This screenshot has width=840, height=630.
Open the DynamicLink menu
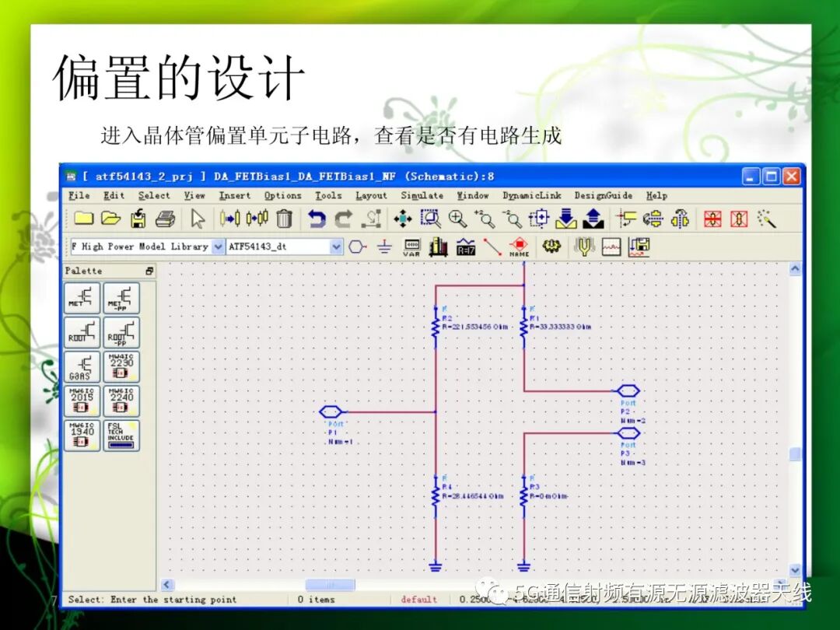tap(532, 195)
